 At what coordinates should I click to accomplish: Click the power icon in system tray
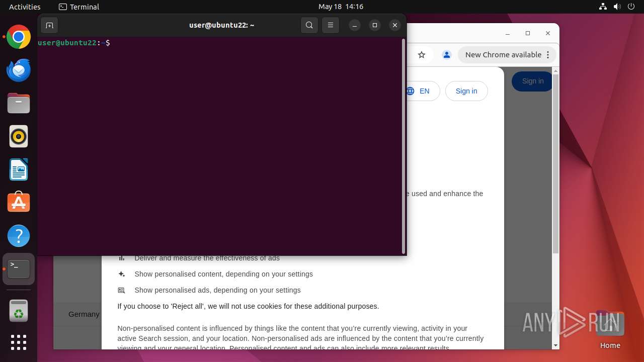tap(631, 7)
